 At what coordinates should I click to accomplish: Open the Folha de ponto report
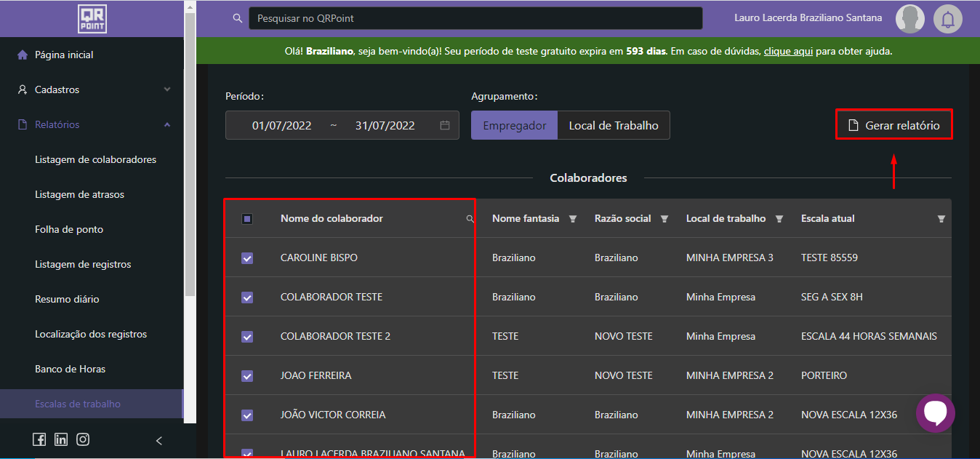click(69, 229)
